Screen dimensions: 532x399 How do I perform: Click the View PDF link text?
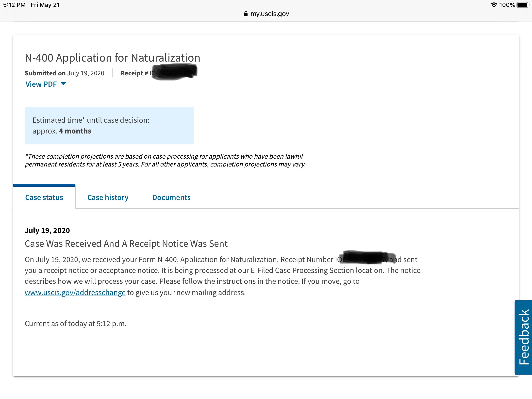tap(41, 84)
